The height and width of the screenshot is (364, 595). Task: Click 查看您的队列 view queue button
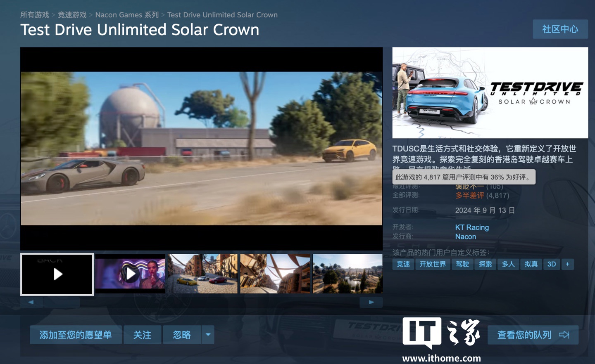[533, 335]
